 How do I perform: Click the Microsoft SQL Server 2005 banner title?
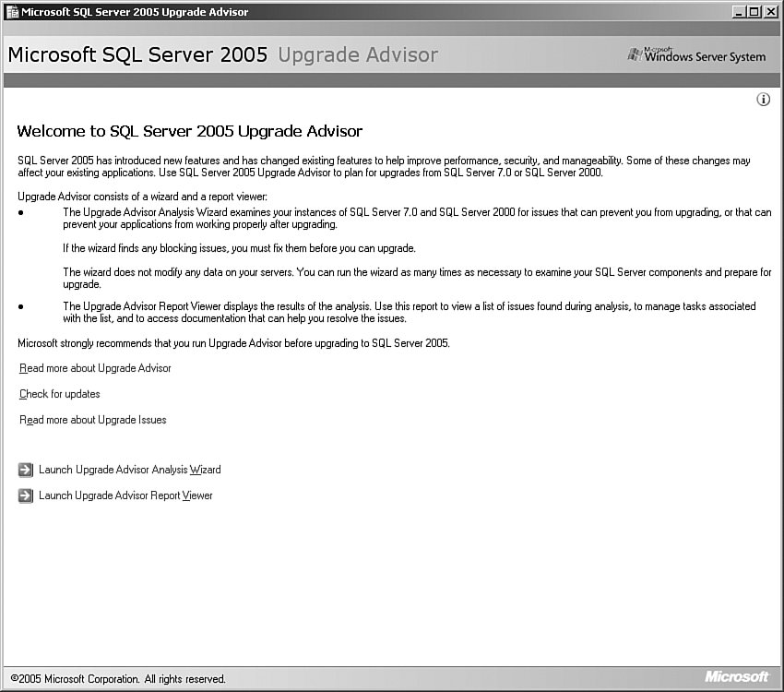(137, 54)
